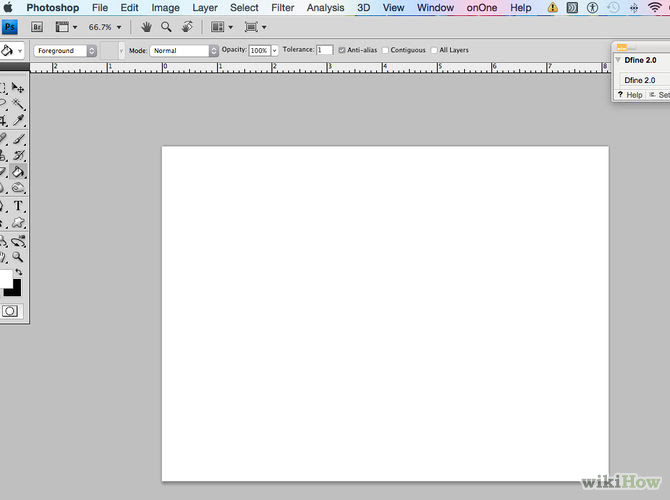670x500 pixels.
Task: Open the zoom level 66.7% dropdown
Action: point(105,27)
